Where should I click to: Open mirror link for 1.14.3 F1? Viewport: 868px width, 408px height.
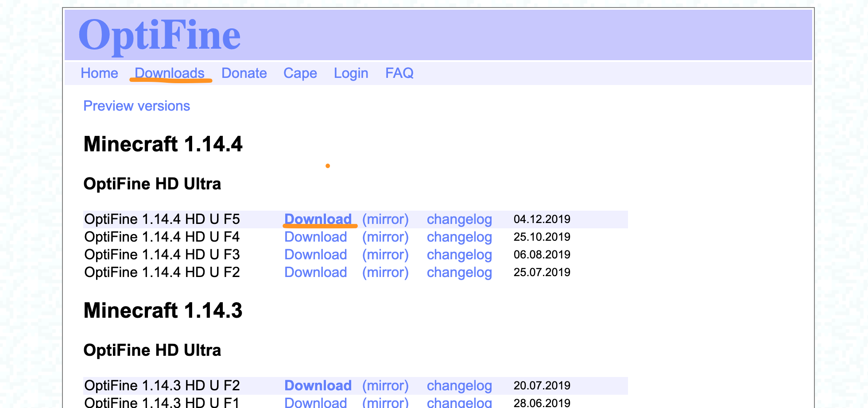click(385, 402)
